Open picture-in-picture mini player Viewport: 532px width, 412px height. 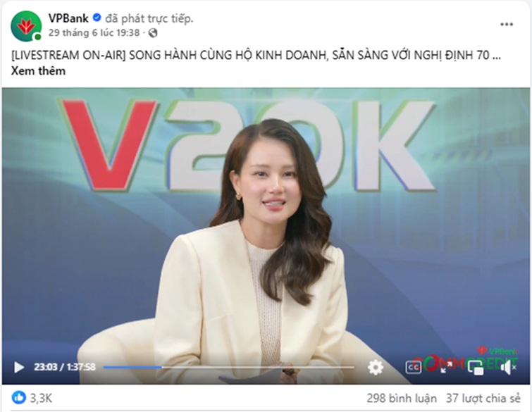click(x=476, y=367)
